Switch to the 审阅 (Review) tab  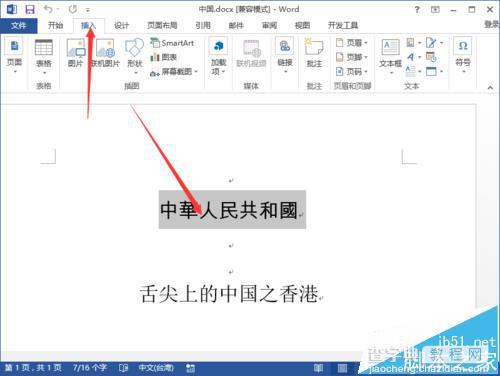[x=269, y=25]
